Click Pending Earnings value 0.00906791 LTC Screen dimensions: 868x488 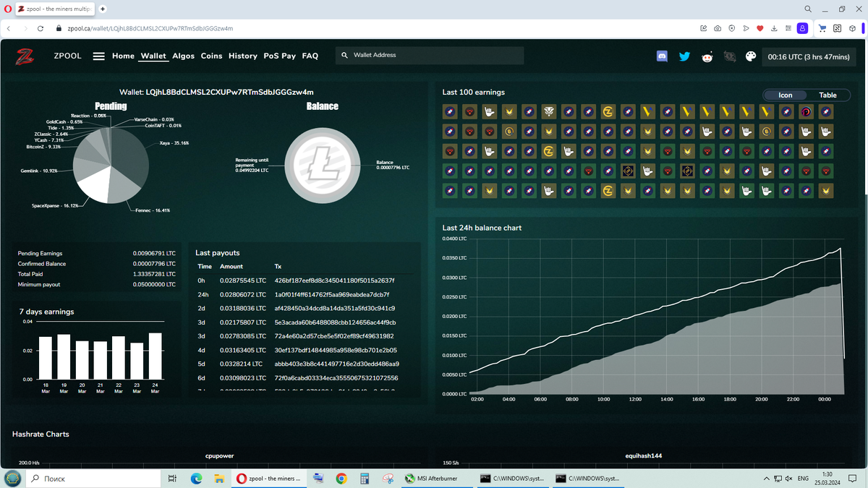click(155, 254)
